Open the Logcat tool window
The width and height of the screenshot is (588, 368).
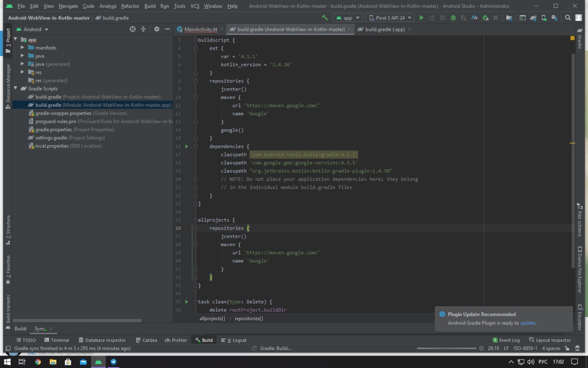pyautogui.click(x=234, y=340)
